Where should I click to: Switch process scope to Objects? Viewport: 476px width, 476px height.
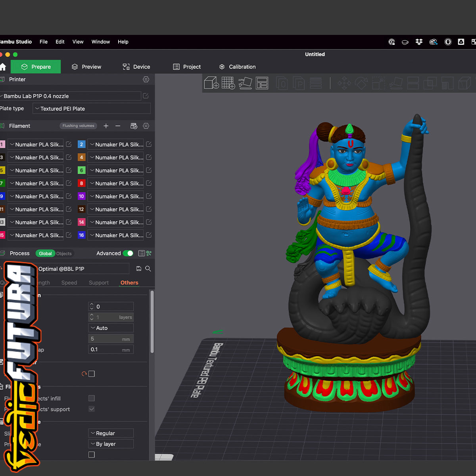(x=64, y=253)
